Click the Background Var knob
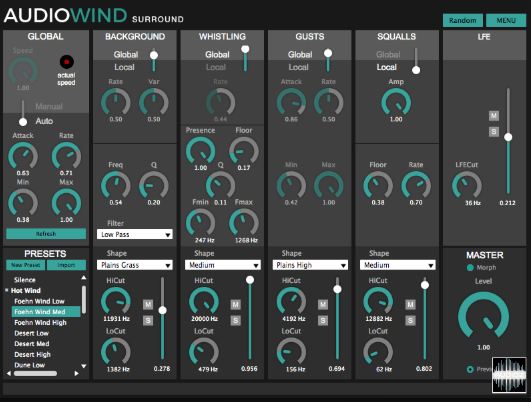This screenshot has width=531, height=402. [154, 102]
